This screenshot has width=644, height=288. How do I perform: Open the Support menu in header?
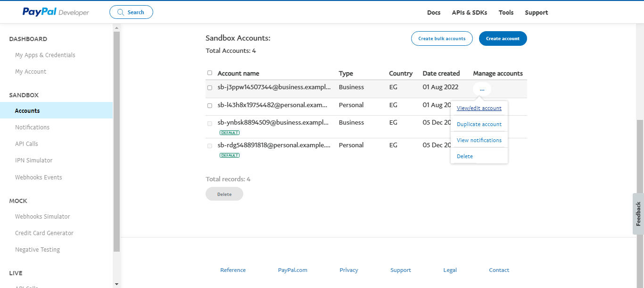coord(537,13)
